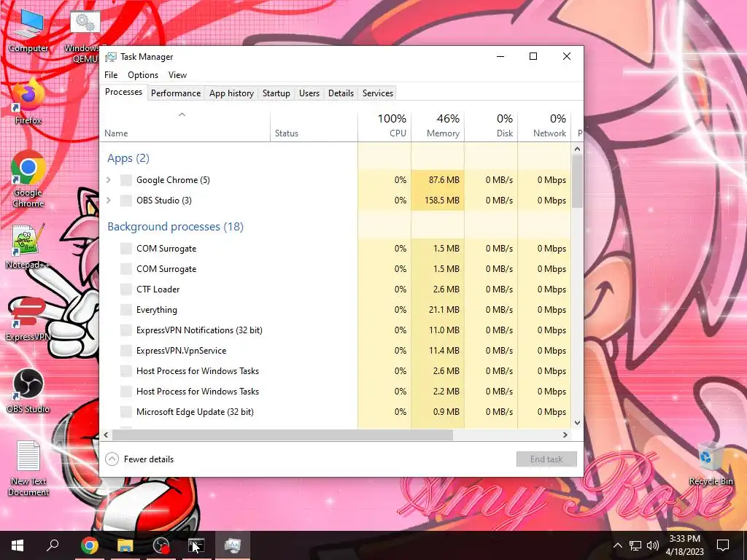This screenshot has height=560, width=747.
Task: Switch to OBS Studio taskbar icon
Action: click(161, 545)
